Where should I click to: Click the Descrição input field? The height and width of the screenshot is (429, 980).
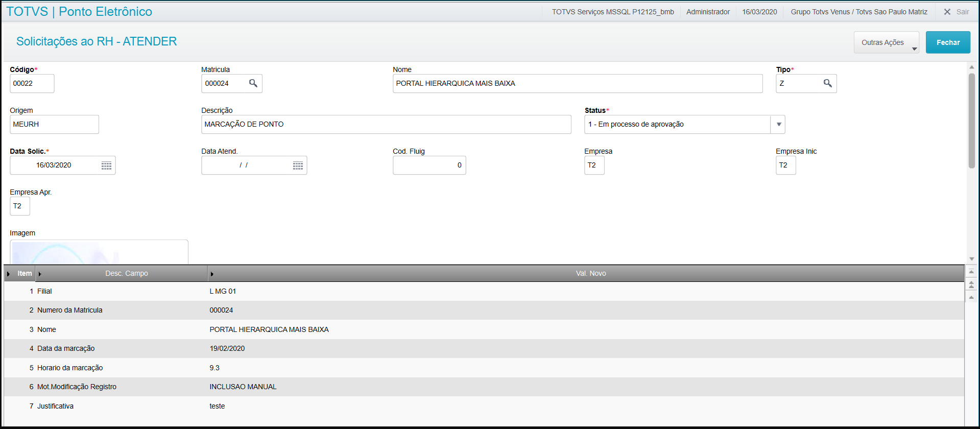tap(386, 125)
